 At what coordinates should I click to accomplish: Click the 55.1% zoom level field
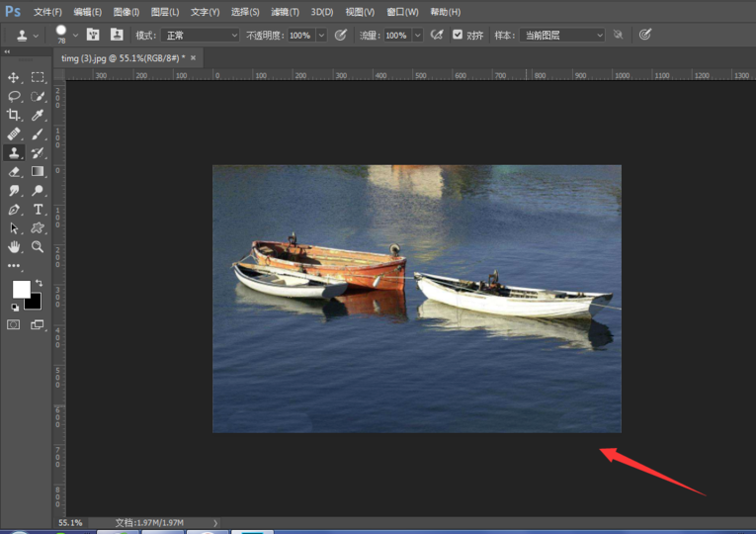pyautogui.click(x=70, y=522)
